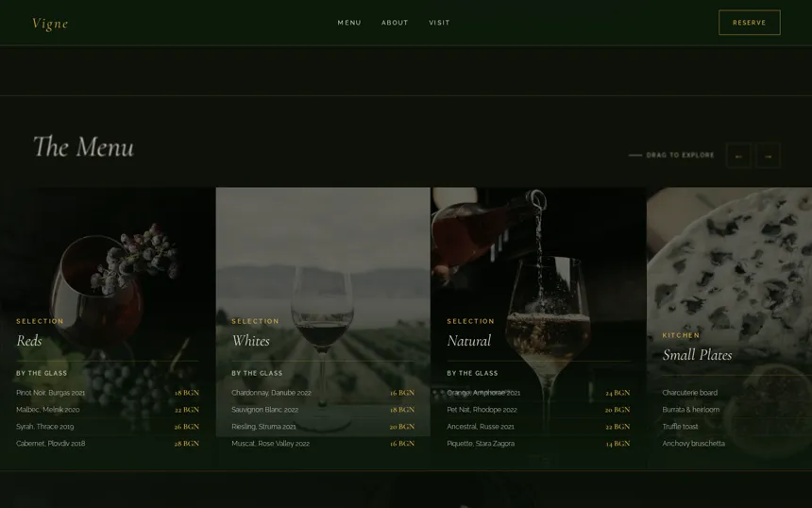Screen dimensions: 812x508
Task: Click By the Glass label under Natural
Action: click(472, 373)
